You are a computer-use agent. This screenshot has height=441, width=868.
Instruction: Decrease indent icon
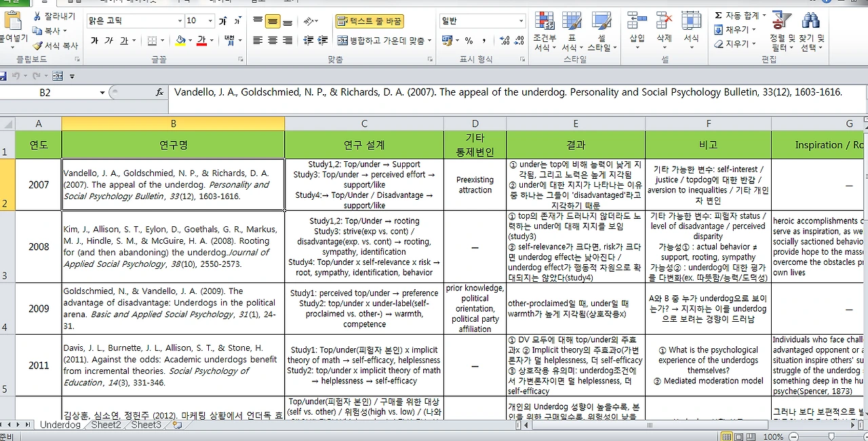point(309,41)
